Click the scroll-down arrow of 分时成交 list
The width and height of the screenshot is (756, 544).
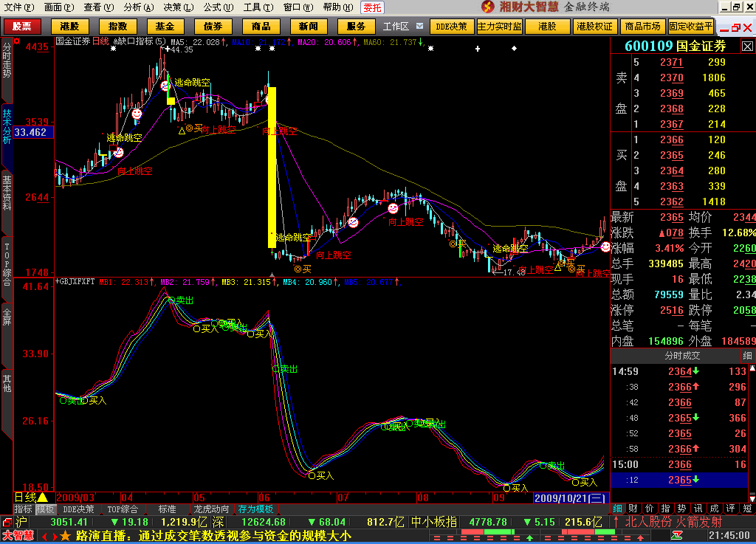(752, 497)
